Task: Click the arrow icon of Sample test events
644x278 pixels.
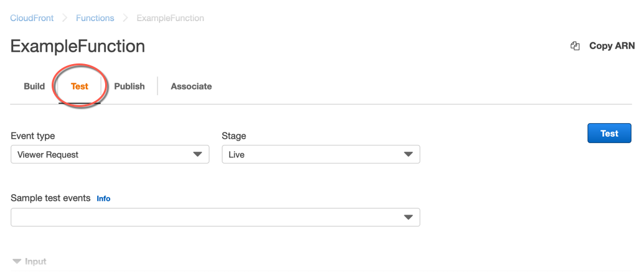Action: [x=408, y=217]
